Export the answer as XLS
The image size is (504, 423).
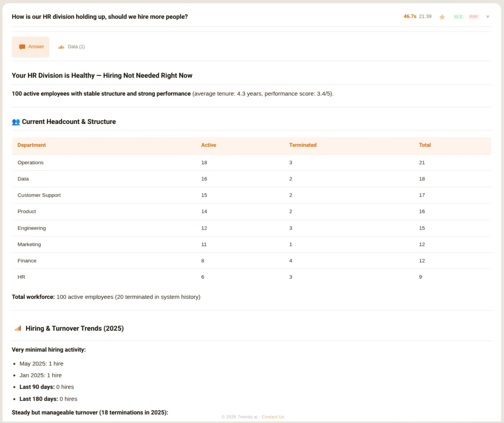(x=458, y=17)
